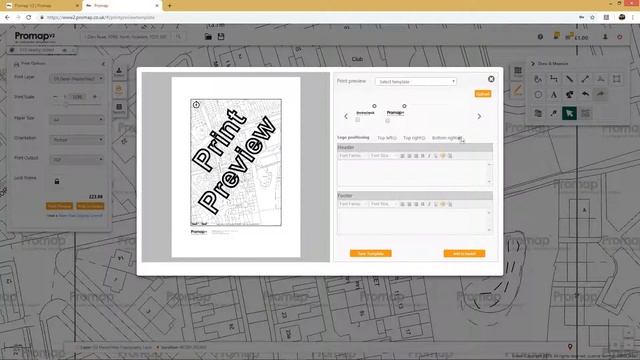Apply italic in the Footer toolbar
The image size is (640, 360).
[x=429, y=204]
